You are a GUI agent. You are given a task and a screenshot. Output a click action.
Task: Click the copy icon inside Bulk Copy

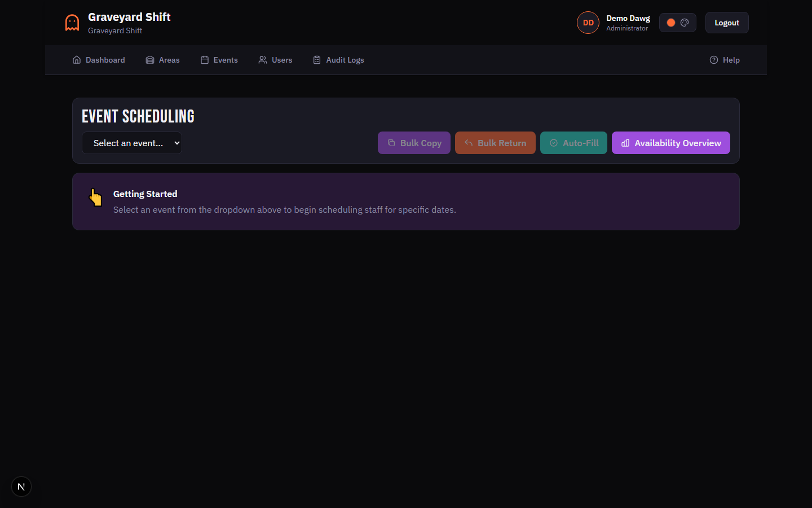tap(391, 143)
